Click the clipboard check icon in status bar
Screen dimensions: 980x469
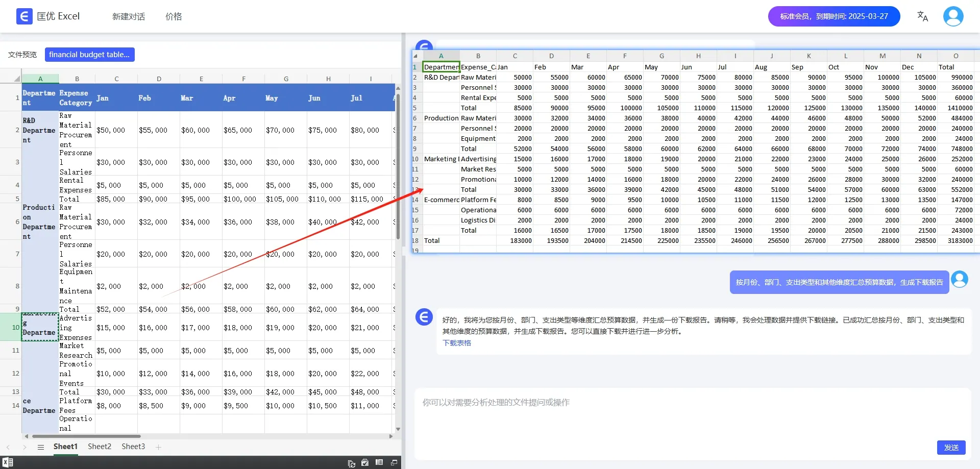coord(365,462)
